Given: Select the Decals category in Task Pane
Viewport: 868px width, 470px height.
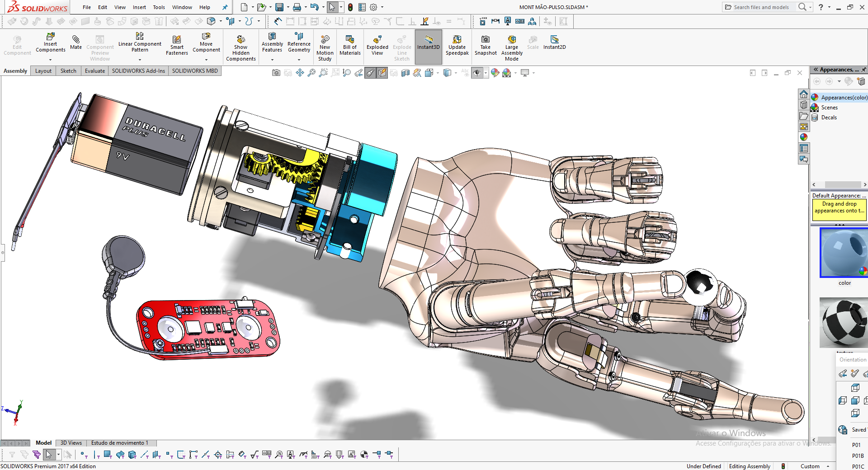Looking at the screenshot, I should [829, 117].
